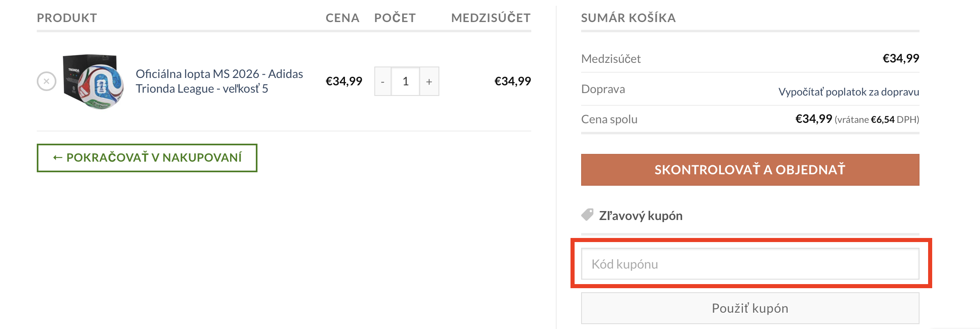980x329 pixels.
Task: Click the coupon tag icon
Action: click(x=587, y=215)
